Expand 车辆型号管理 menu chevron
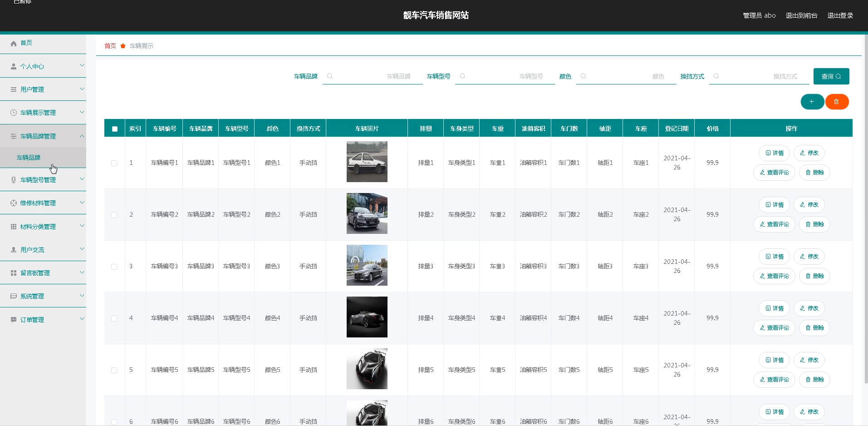Screen dimensions: 868x426 82,179
